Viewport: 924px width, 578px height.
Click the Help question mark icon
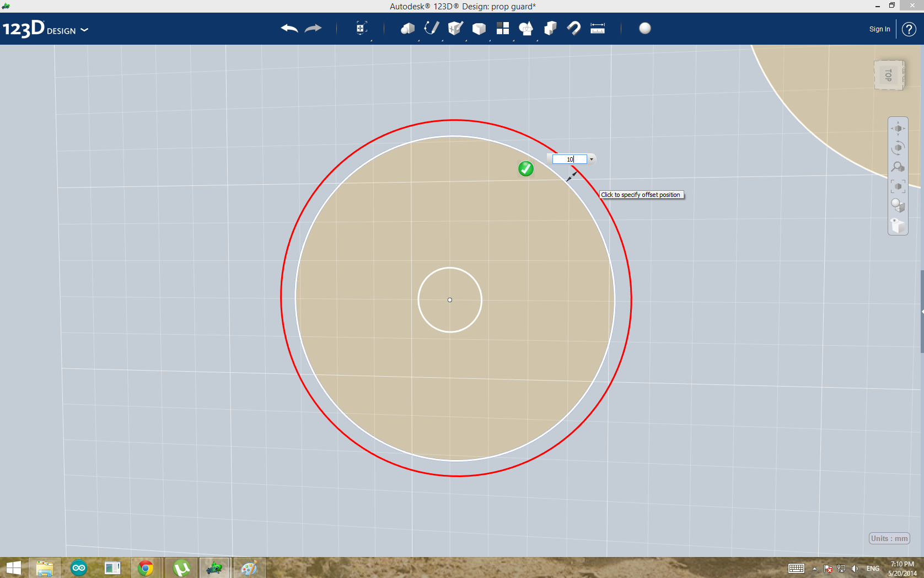(x=909, y=29)
